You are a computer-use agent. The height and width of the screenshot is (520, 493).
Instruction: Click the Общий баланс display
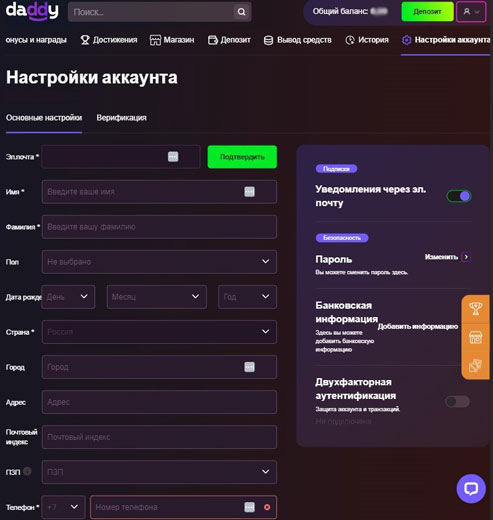coord(350,12)
